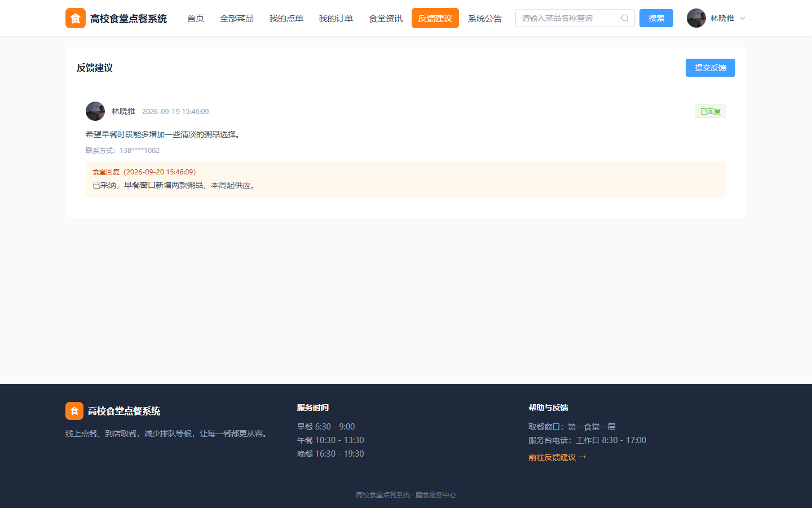Click the user avatar in top bar
Viewport: 812px width, 508px height.
(x=696, y=18)
